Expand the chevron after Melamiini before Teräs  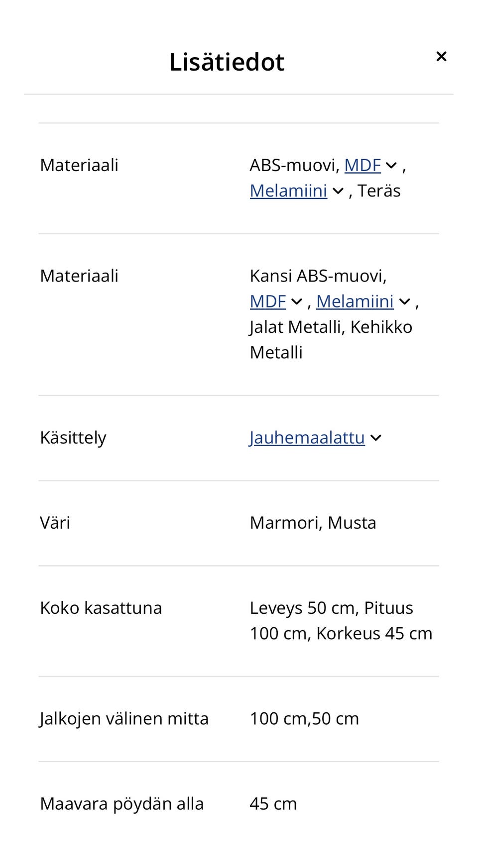coord(338,191)
